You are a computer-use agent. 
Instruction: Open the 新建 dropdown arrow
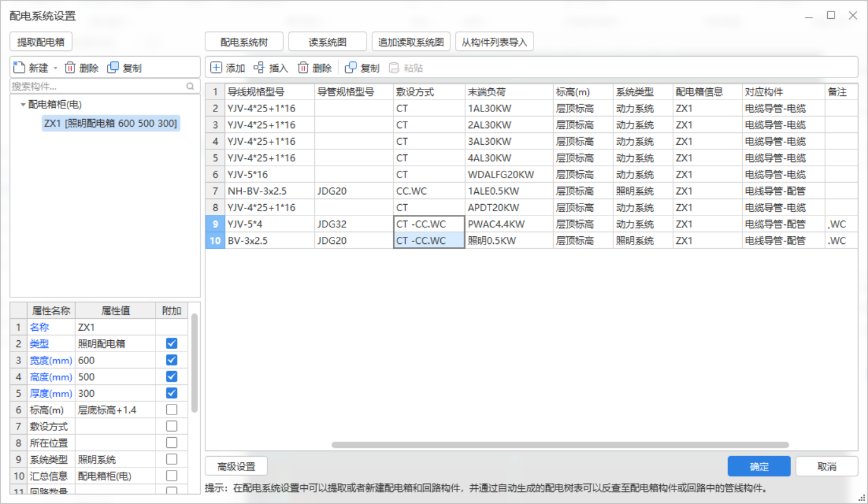pos(55,68)
